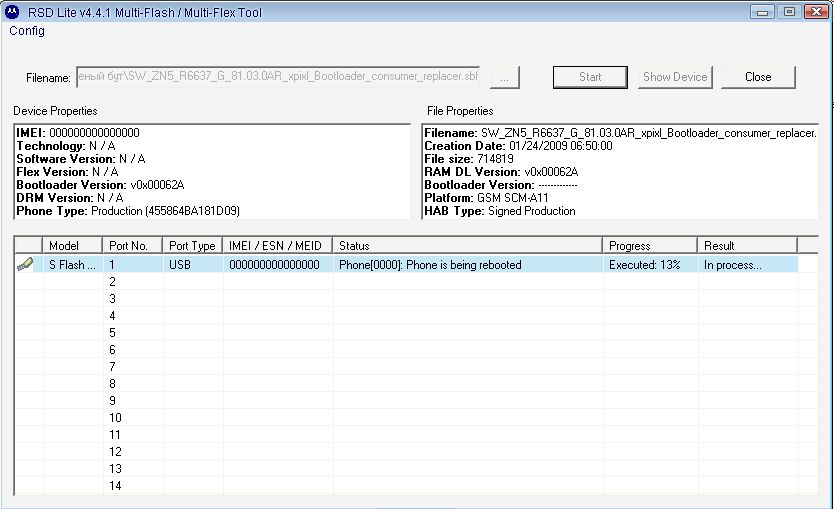Click 'HAB Type: Signed Production' line
Viewport: 834px width, 509px height.
point(499,211)
